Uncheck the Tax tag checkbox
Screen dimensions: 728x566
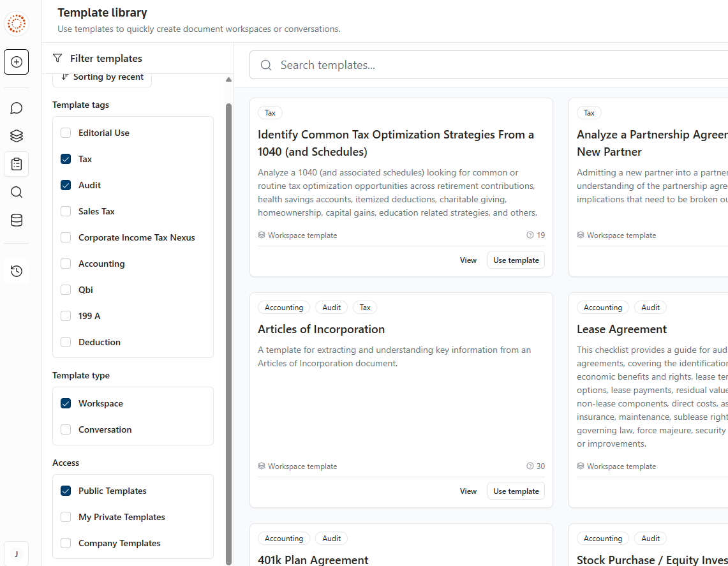click(x=66, y=160)
